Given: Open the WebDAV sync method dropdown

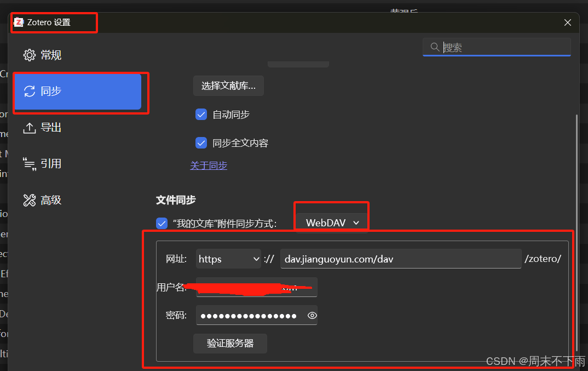Looking at the screenshot, I should pos(332,223).
